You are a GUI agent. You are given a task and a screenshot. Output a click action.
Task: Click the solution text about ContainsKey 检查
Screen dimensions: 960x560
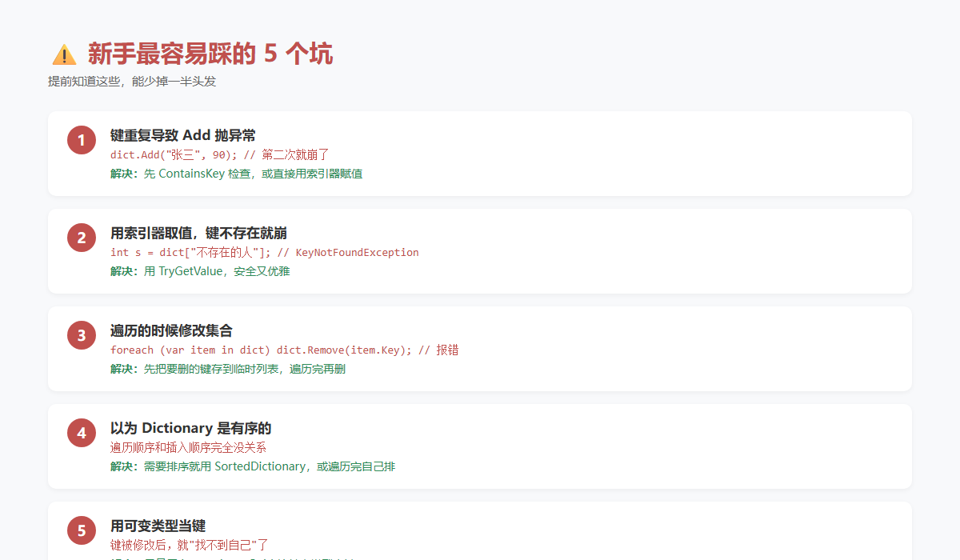pos(236,174)
